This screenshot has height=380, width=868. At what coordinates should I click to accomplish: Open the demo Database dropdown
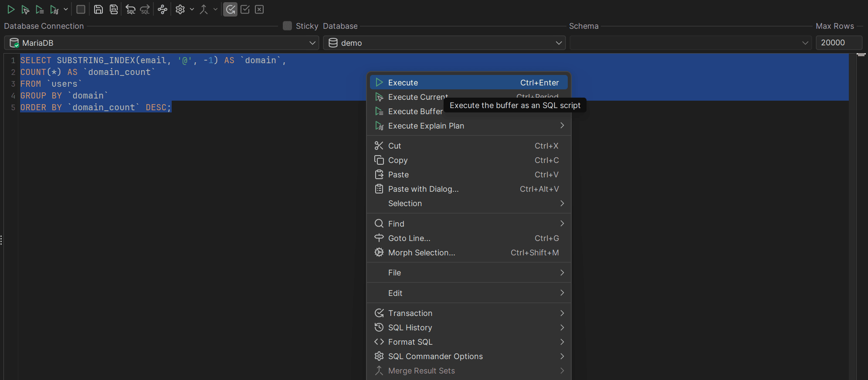[x=444, y=43]
